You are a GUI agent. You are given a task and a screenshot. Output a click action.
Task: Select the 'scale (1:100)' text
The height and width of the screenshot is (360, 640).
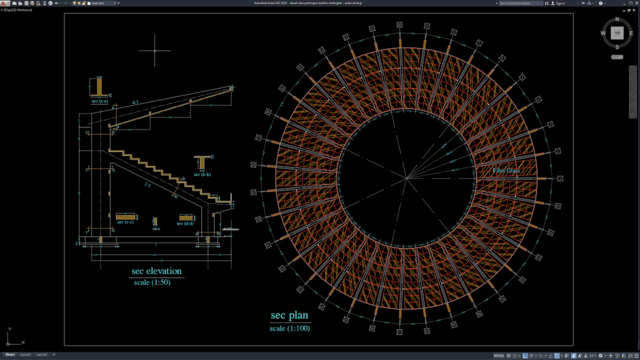(289, 328)
